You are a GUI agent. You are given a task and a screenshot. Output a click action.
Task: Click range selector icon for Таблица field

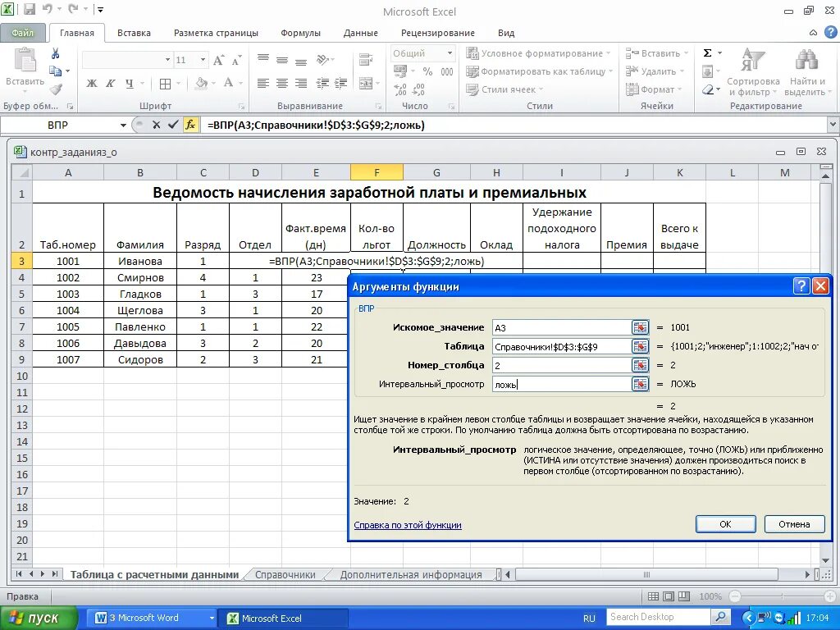[640, 346]
